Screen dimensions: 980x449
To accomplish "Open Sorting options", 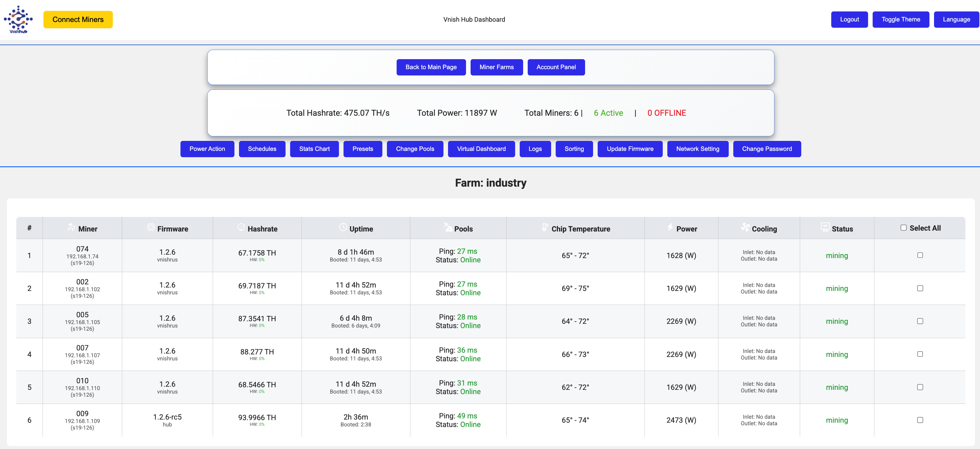I will click(574, 149).
